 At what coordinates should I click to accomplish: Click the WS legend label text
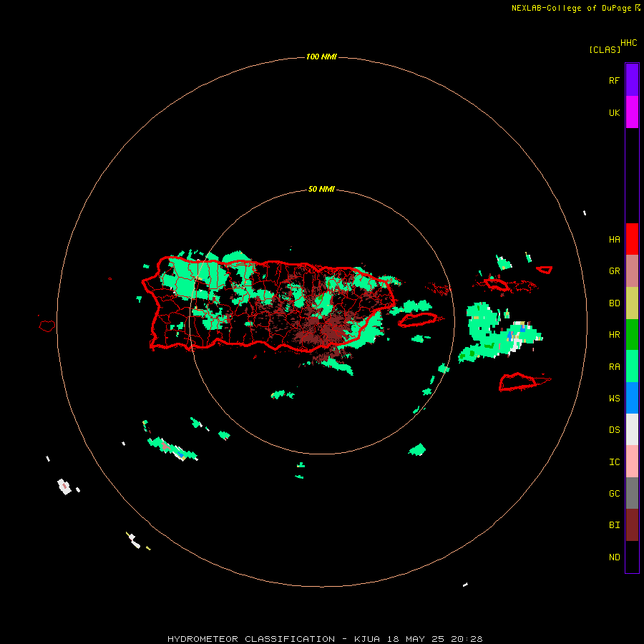click(x=614, y=399)
